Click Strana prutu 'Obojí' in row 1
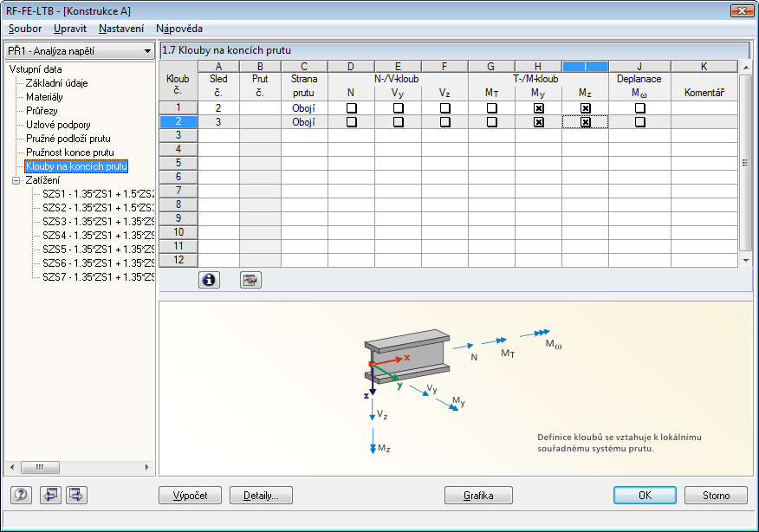 pyautogui.click(x=304, y=108)
